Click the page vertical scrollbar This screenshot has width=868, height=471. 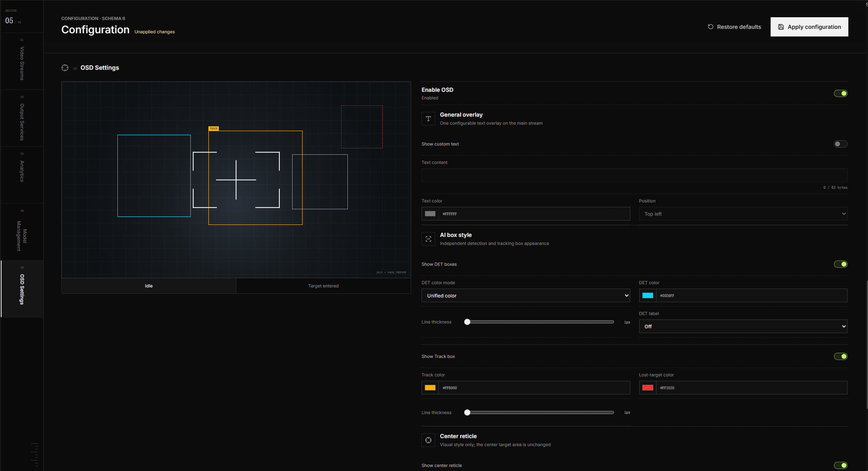867,345
